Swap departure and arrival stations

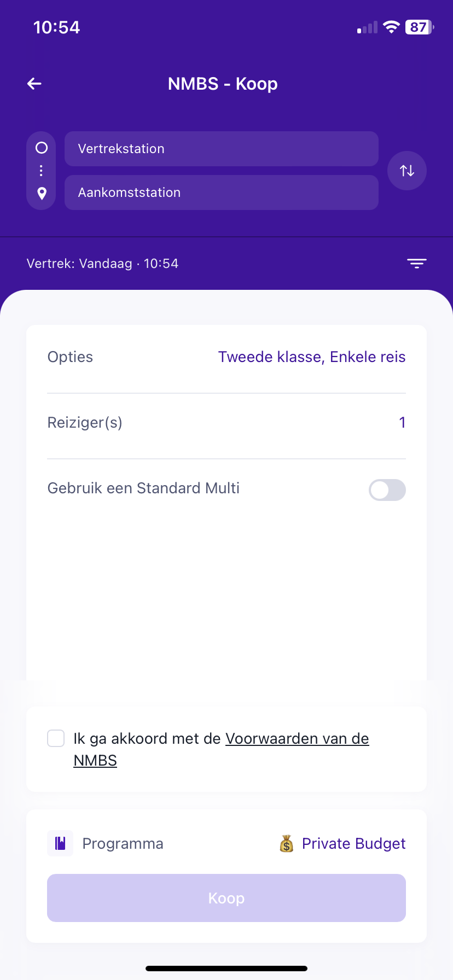[x=406, y=171]
